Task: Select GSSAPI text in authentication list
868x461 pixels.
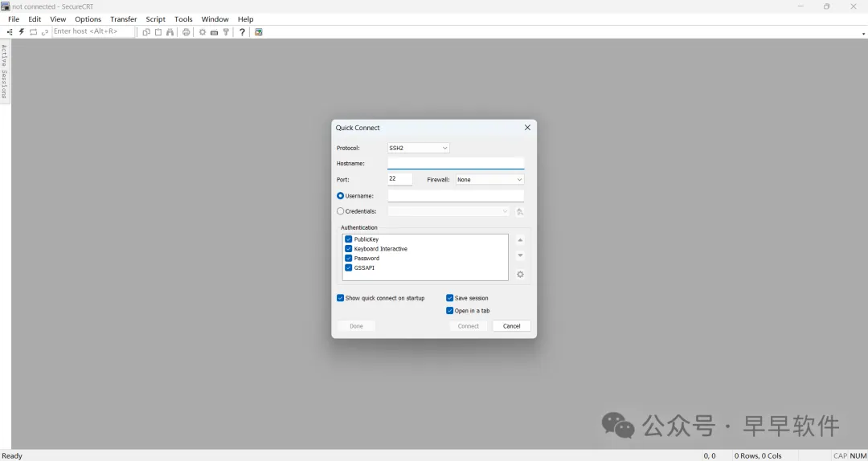Action: tap(364, 268)
